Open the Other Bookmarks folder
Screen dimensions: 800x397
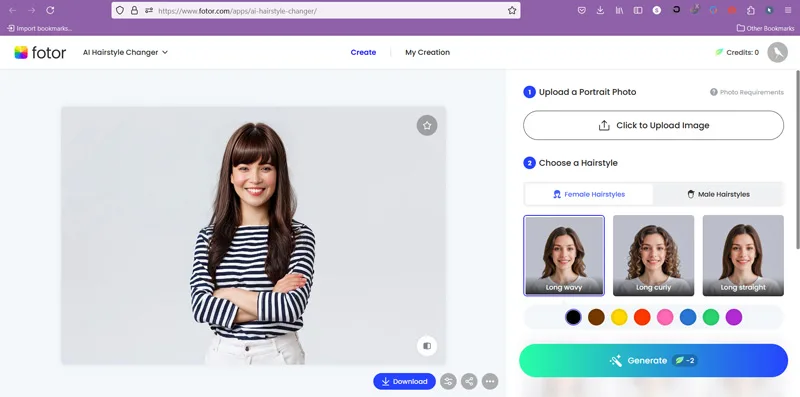pos(764,28)
